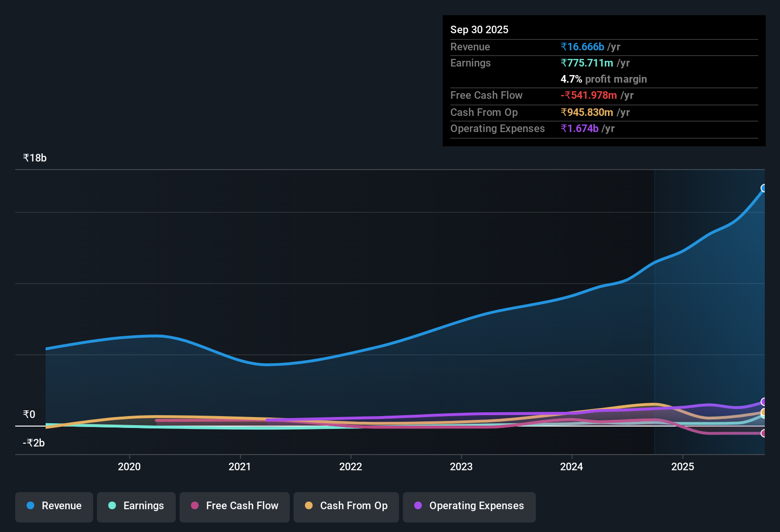Click the Operating Expenses endpoint marker at chart edge

(x=764, y=401)
